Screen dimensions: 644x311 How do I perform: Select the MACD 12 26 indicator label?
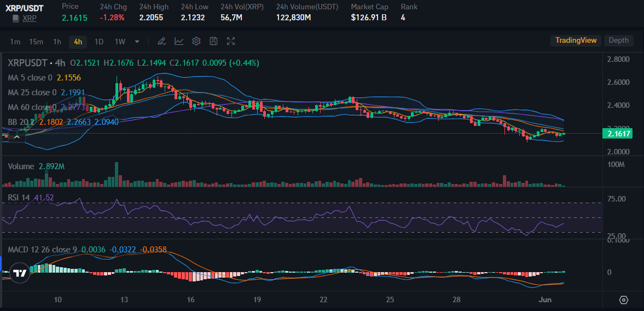point(43,249)
